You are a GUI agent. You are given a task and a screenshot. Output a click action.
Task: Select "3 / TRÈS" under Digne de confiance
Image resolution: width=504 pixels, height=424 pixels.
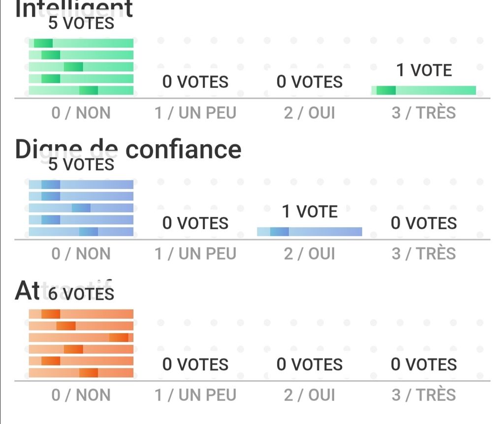(x=424, y=254)
